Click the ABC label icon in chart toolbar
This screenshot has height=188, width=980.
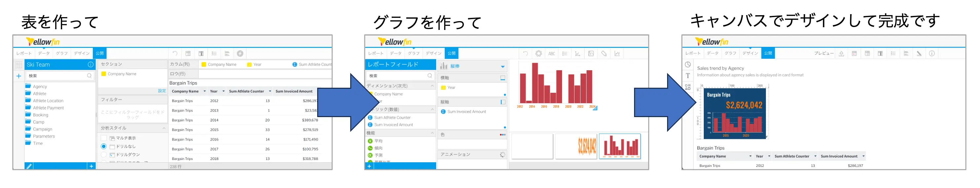[551, 53]
